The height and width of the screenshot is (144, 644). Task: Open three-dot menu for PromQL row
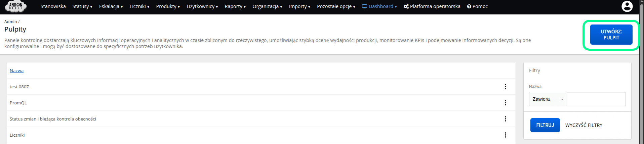(505, 103)
